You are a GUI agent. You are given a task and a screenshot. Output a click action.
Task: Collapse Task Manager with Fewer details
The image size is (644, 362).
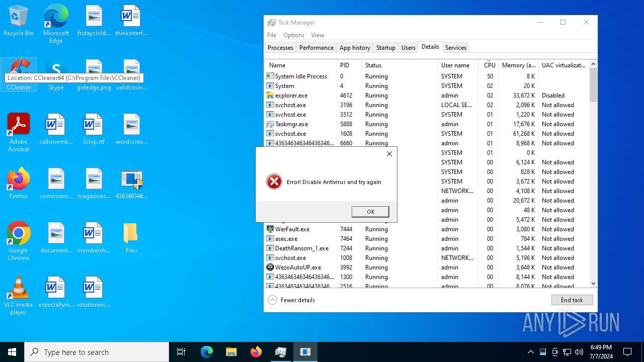click(x=291, y=300)
